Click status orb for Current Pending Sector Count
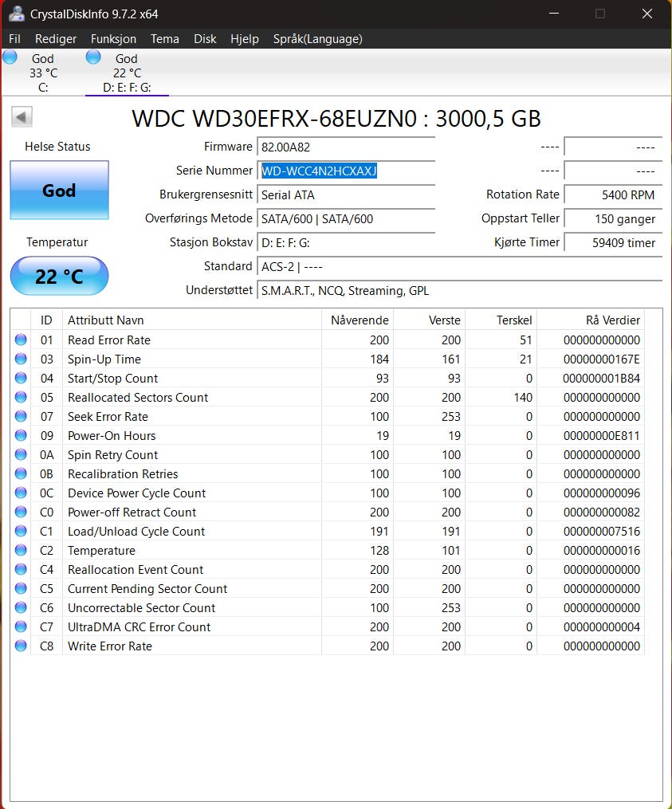The width and height of the screenshot is (672, 809). (x=21, y=587)
